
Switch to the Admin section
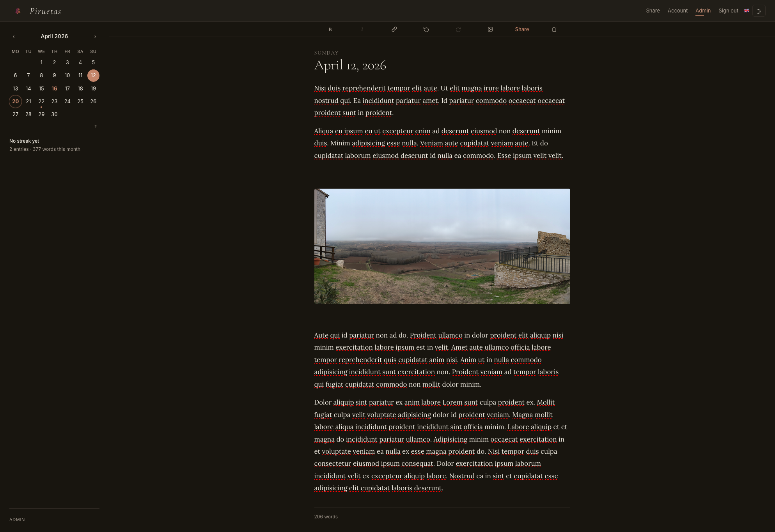click(x=703, y=11)
